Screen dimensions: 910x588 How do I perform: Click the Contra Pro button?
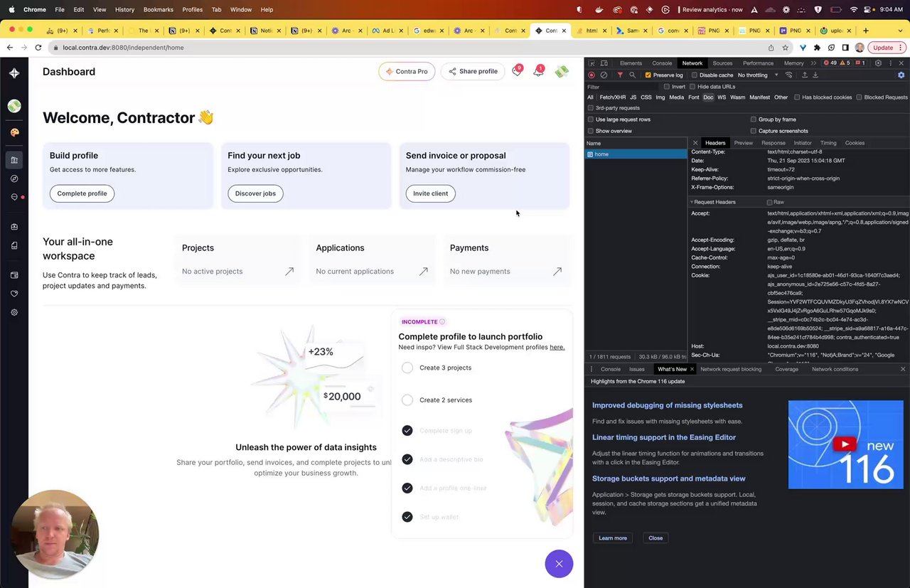407,71
